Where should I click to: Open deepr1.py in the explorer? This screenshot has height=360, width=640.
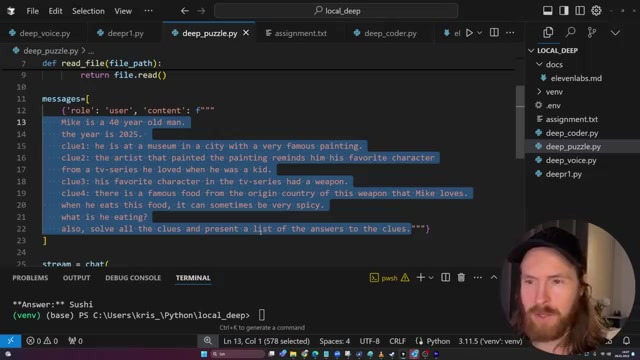tap(564, 174)
